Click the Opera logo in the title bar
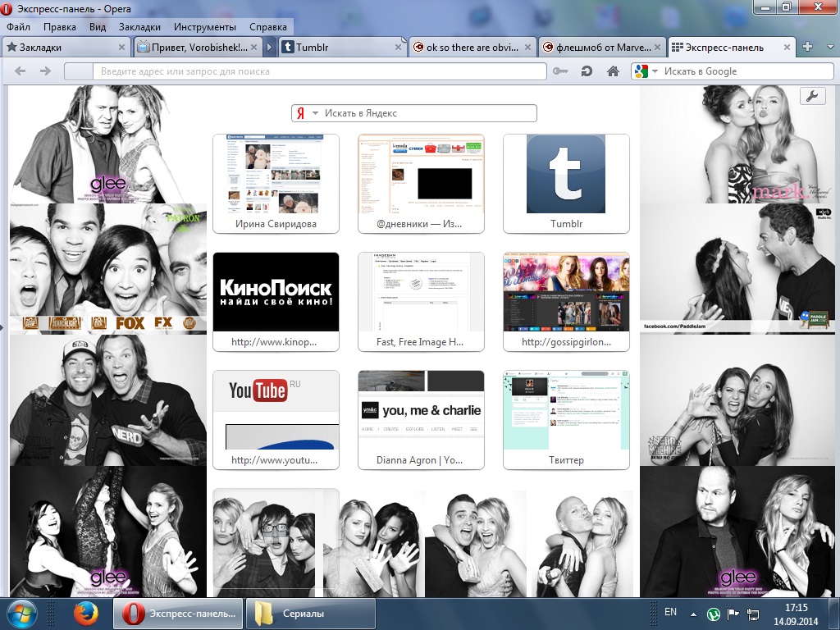 (7, 9)
